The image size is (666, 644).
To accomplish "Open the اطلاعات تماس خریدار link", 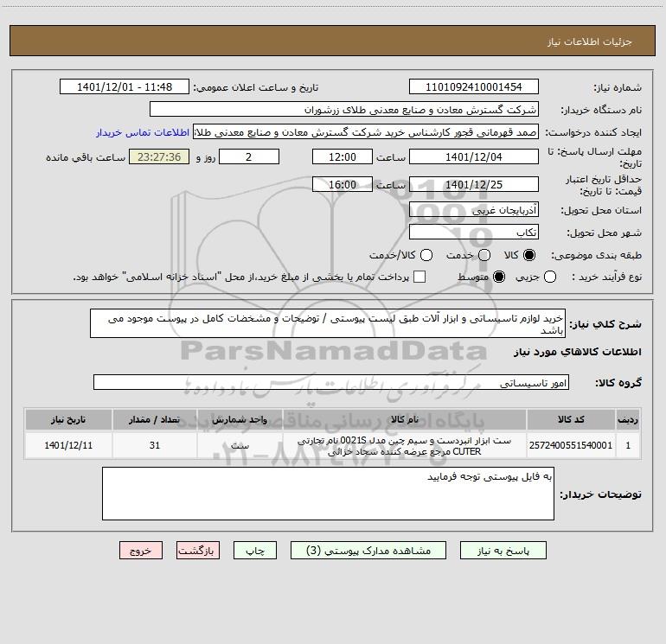I will point(143,132).
